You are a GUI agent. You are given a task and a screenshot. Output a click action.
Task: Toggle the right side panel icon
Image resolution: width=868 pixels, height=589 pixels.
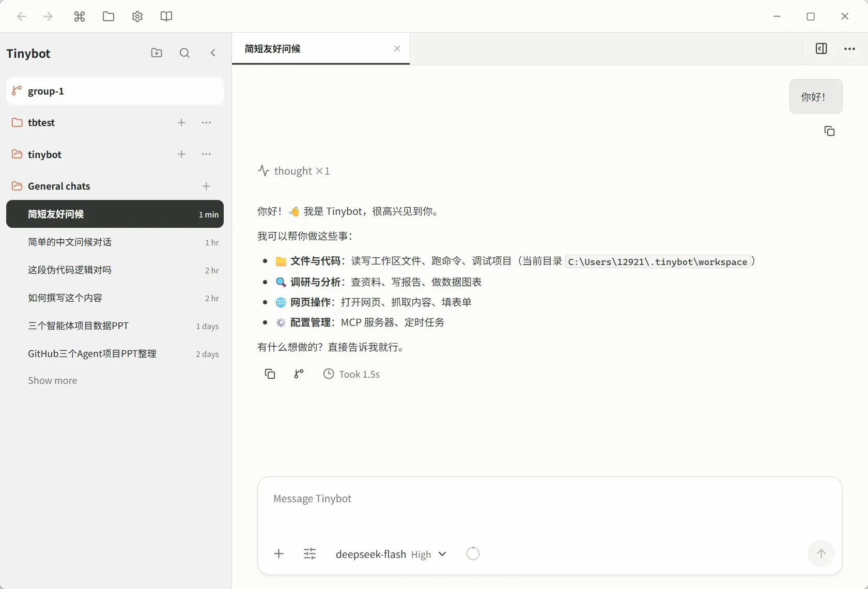[x=822, y=49]
